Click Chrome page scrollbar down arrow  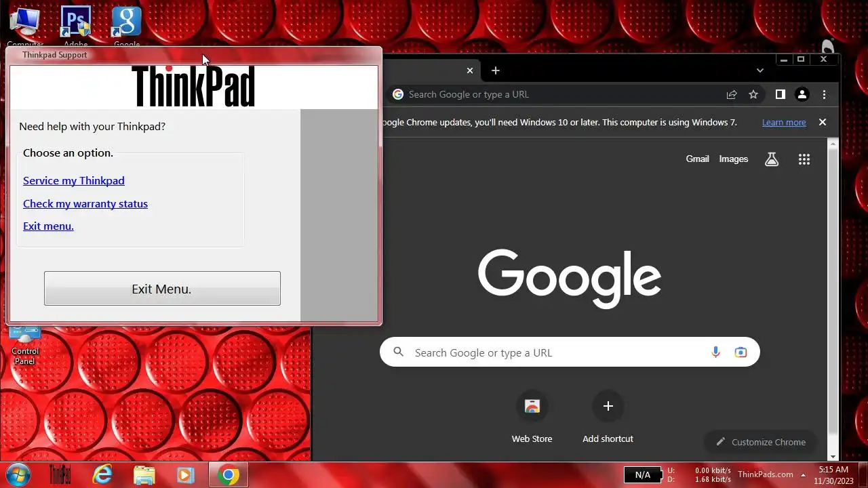tap(834, 456)
